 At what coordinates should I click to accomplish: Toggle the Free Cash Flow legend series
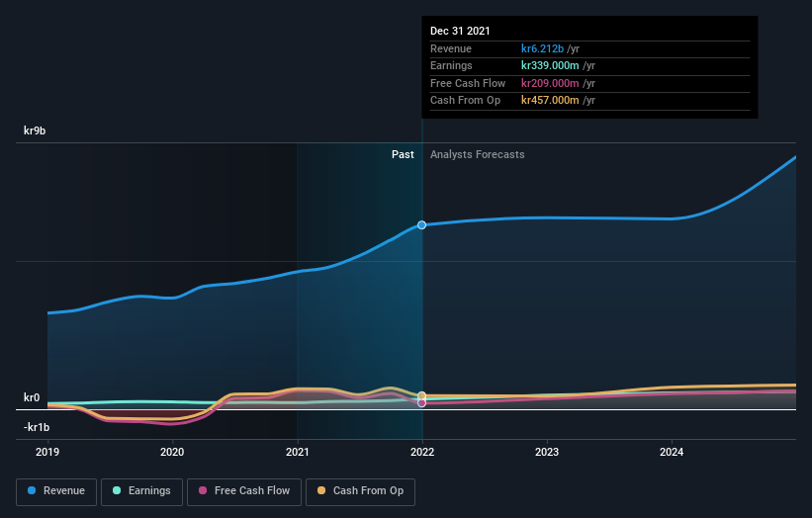(x=244, y=491)
